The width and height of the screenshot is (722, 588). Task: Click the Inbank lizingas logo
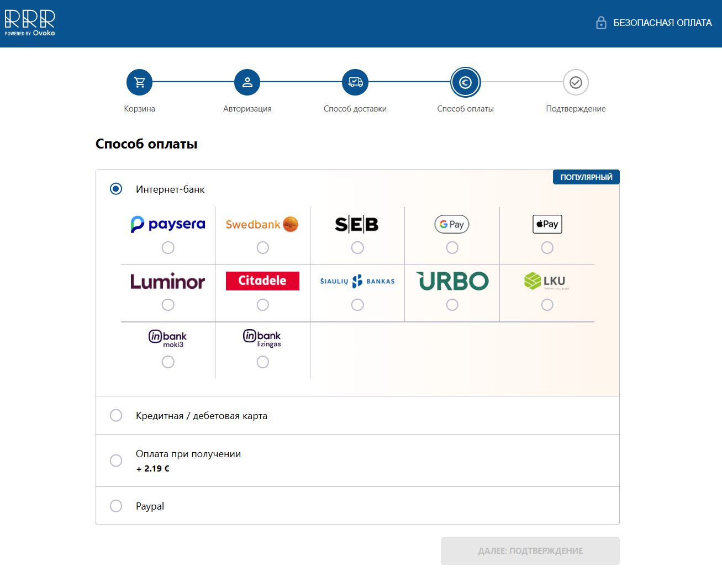(262, 338)
